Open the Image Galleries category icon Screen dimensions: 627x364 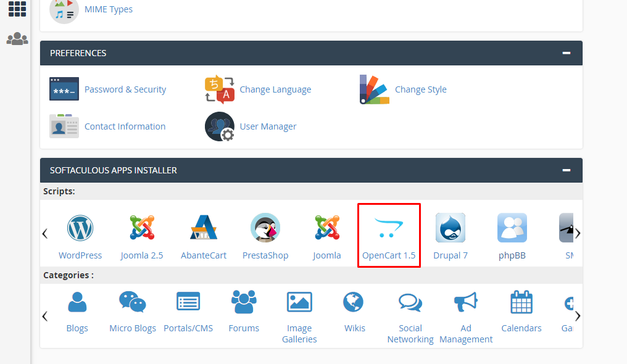(299, 302)
